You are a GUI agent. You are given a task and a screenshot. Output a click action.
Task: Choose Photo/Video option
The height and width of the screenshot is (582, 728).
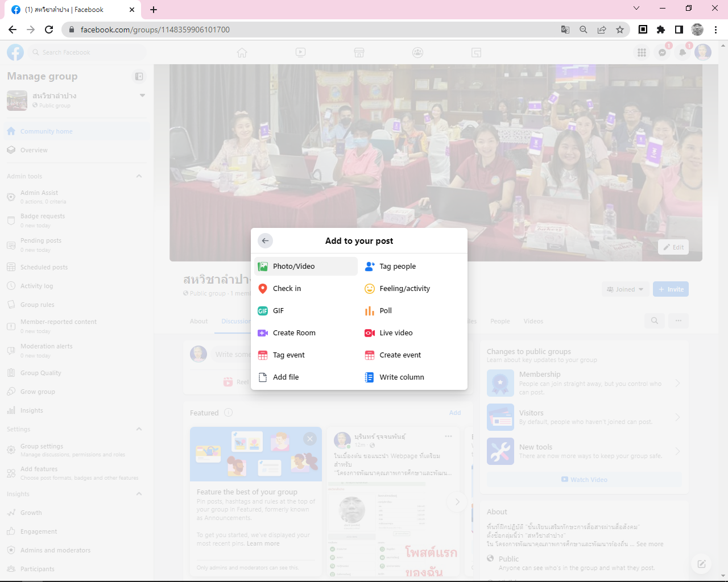(307, 266)
